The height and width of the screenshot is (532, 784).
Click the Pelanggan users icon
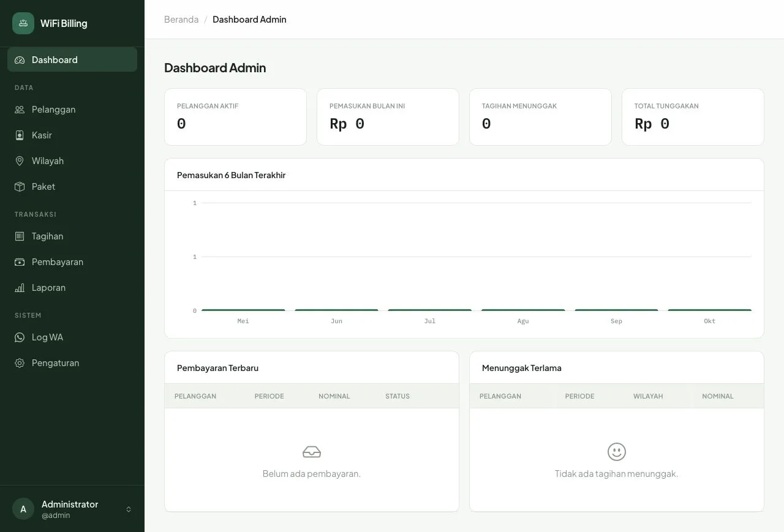pos(20,110)
